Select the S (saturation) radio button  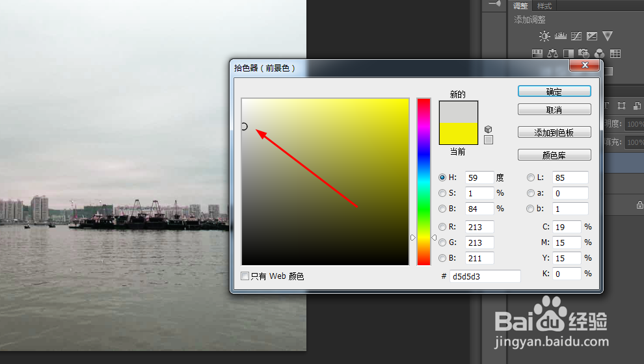(442, 193)
